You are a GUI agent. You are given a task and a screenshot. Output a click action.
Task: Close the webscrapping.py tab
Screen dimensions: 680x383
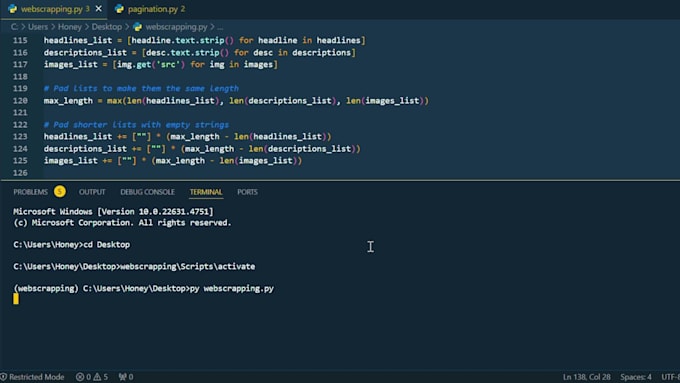pyautogui.click(x=98, y=9)
